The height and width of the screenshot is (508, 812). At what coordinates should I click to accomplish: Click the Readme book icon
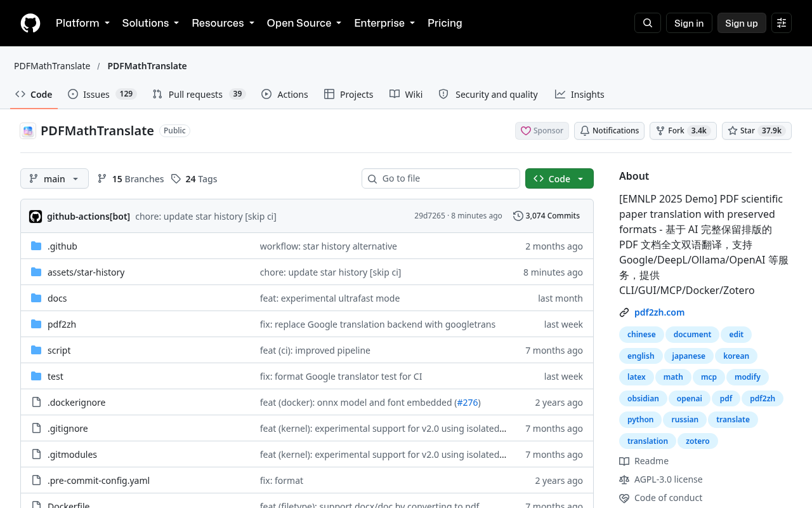point(624,461)
